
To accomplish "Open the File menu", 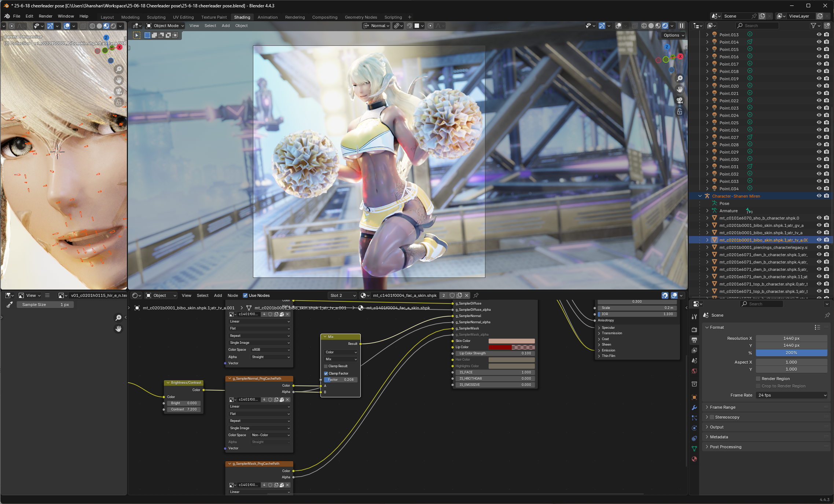I will (16, 16).
